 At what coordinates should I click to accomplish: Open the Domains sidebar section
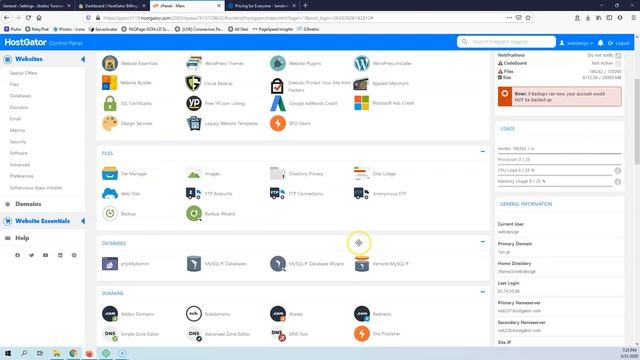point(28,204)
